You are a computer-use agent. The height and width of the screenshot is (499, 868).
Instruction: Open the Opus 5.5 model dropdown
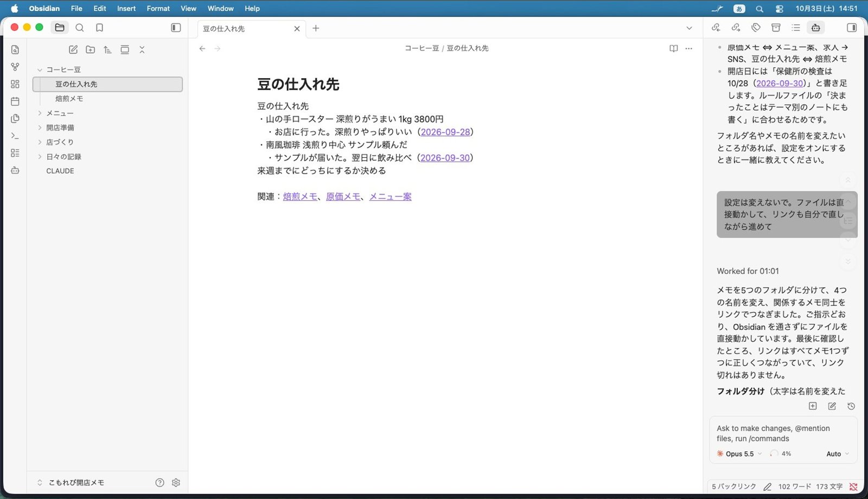tap(739, 454)
